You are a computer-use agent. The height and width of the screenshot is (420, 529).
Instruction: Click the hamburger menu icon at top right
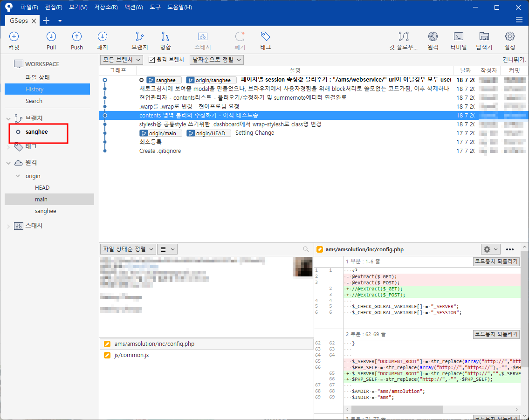(x=519, y=20)
